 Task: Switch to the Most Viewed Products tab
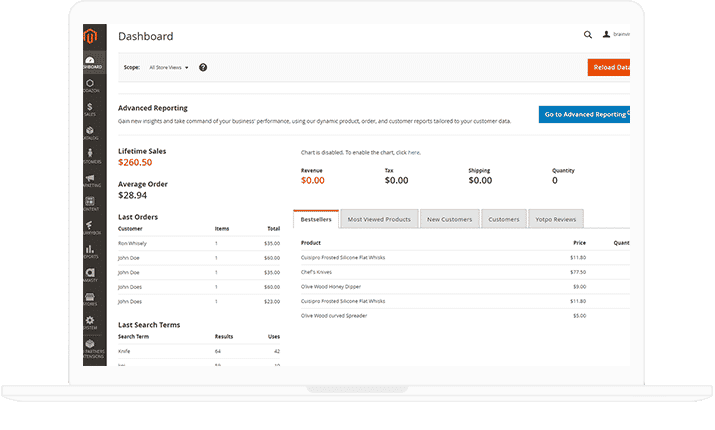pyautogui.click(x=378, y=219)
